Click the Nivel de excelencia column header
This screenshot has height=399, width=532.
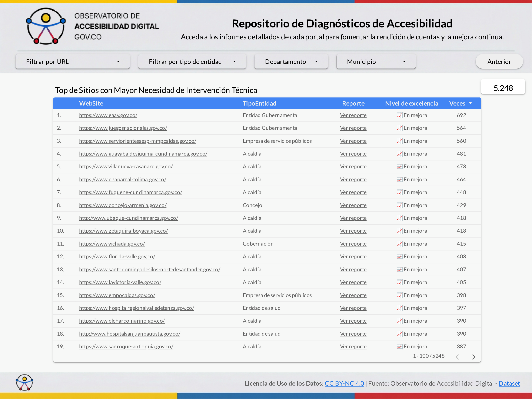pyautogui.click(x=412, y=103)
